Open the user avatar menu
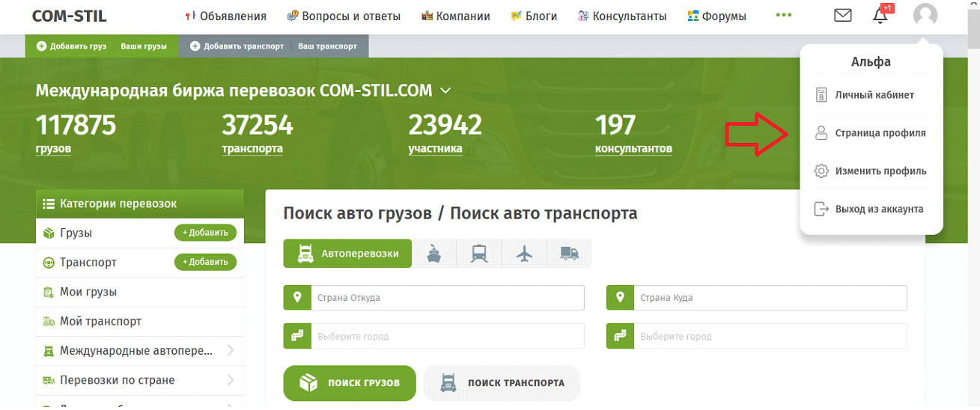Viewport: 980px width, 410px height. pos(925,16)
